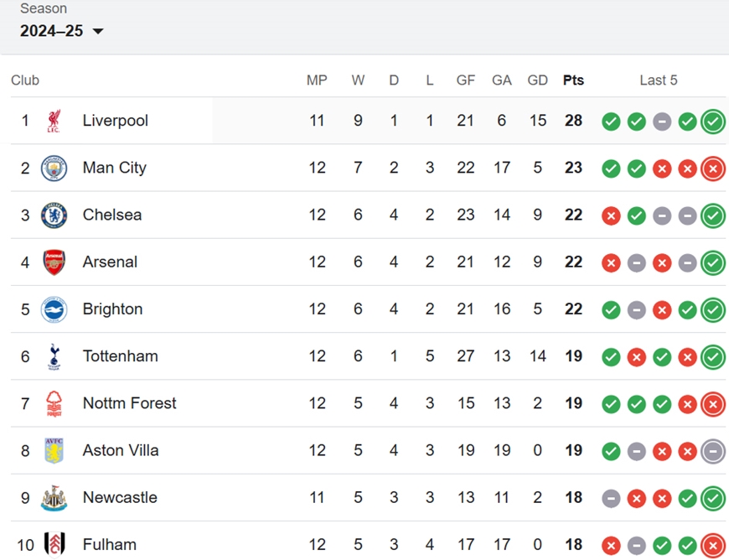Click the Newcastle club crest
Screen dimensions: 729x560
pos(54,498)
